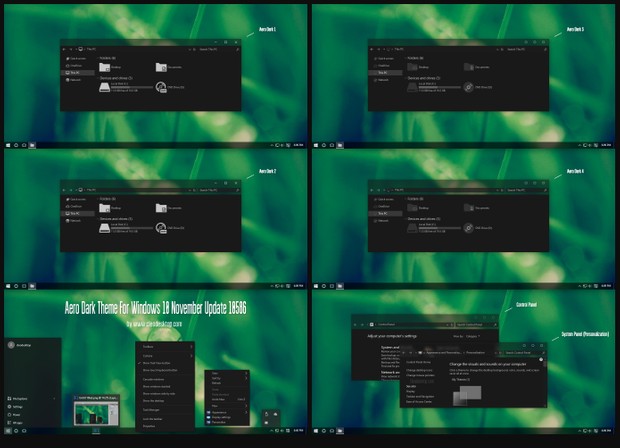Open user account at top of Start menu
Image resolution: width=620 pixels, height=448 pixels.
tap(20, 345)
